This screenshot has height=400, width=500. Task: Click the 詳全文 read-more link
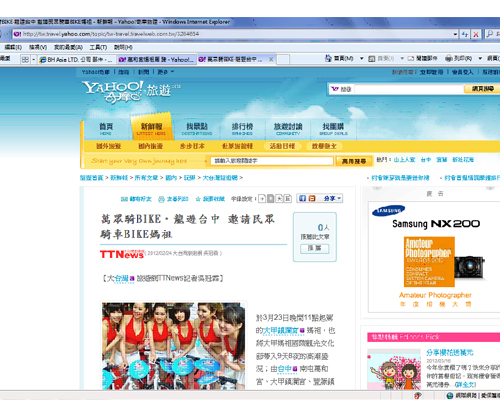465,384
